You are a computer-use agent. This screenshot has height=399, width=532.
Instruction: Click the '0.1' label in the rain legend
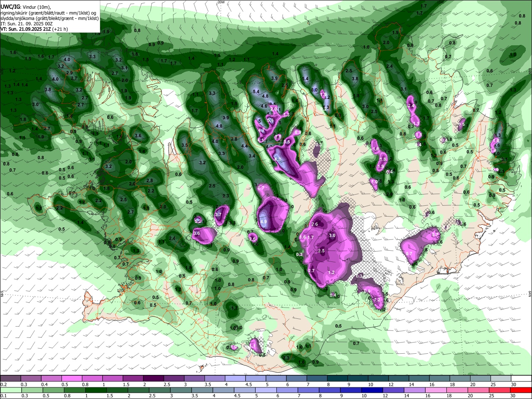(x=3, y=396)
